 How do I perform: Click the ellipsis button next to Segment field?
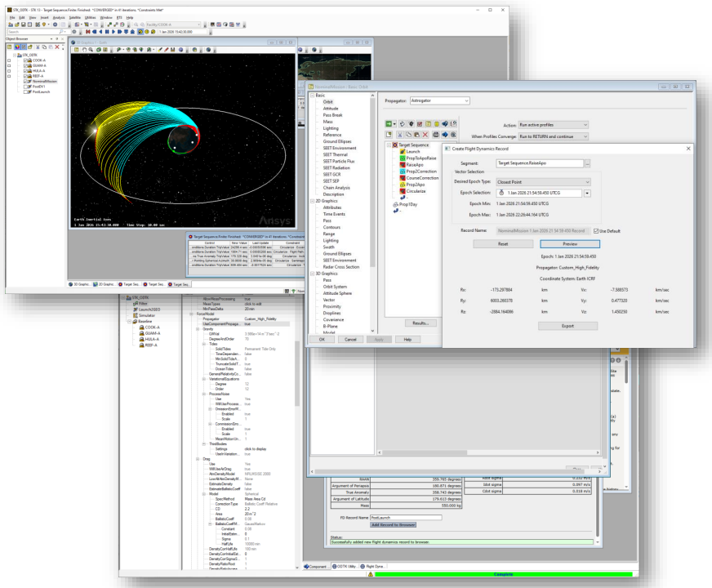[x=586, y=164]
